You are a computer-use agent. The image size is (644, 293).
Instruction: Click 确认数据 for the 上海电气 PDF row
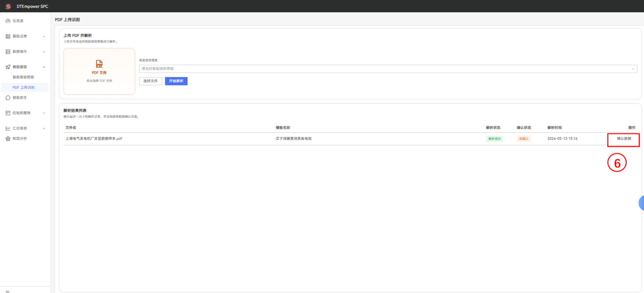[624, 139]
